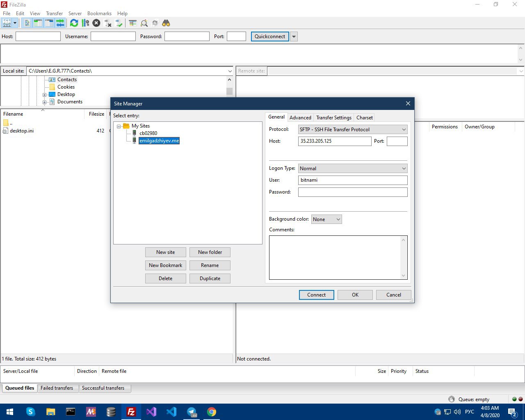Click the Filesize column header
This screenshot has height=420, width=525.
pyautogui.click(x=97, y=114)
